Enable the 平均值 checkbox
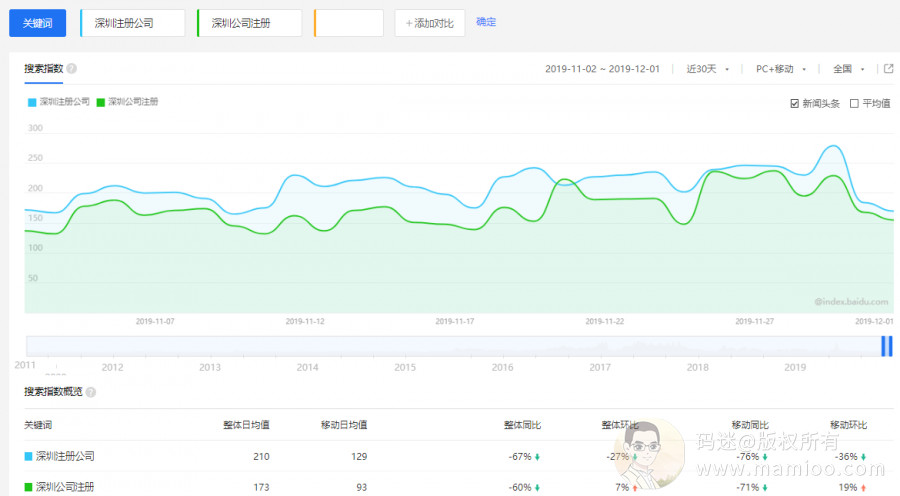The width and height of the screenshot is (900, 496). coord(854,103)
